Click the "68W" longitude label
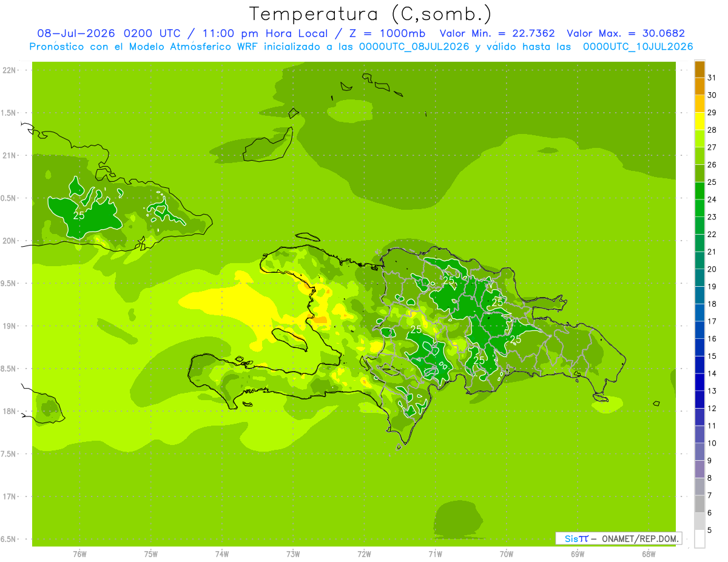 tap(649, 554)
